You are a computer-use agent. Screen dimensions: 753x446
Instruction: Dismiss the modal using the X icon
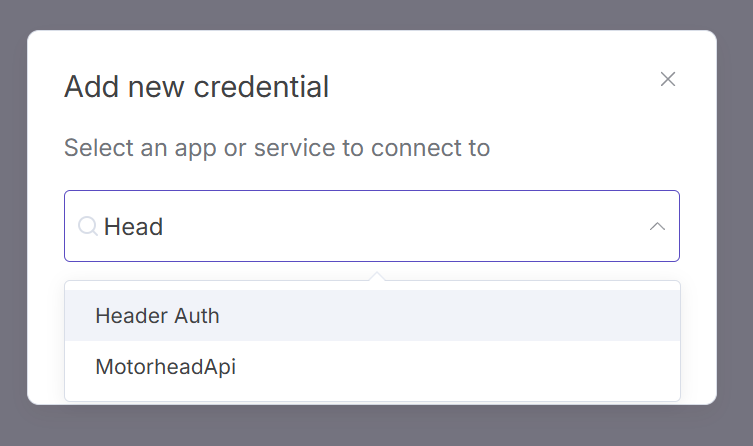[668, 79]
